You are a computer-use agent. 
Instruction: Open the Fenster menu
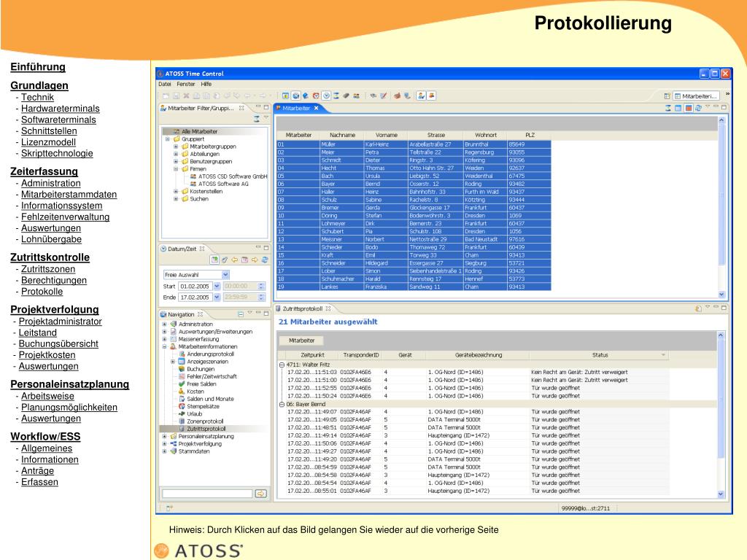(x=186, y=85)
